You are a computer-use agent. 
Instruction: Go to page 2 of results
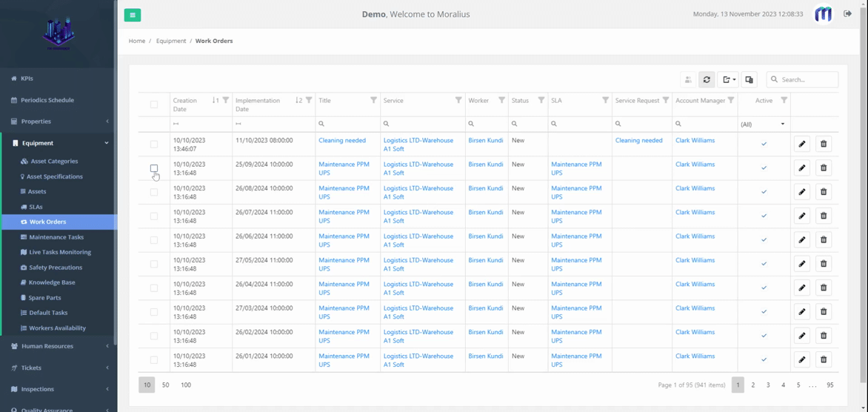(752, 385)
